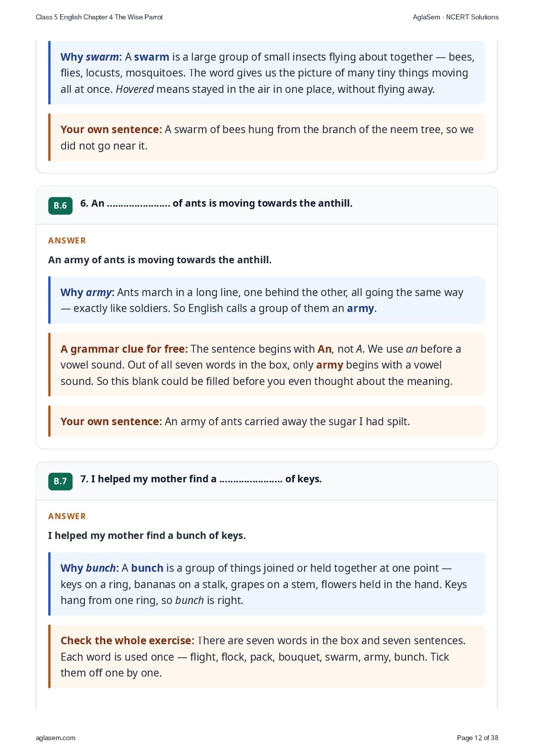This screenshot has height=756, width=534.
Task: Click the answer 'An army of ants is moving'
Action: (160, 260)
